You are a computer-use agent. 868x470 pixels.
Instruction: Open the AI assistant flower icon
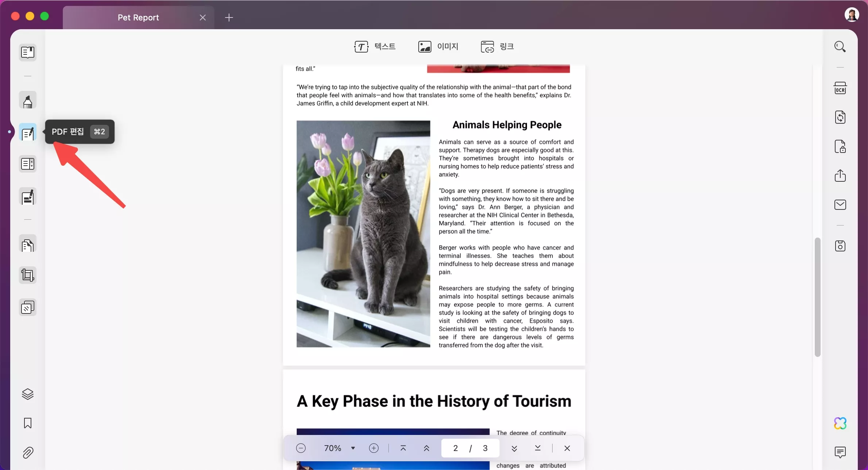pos(840,423)
